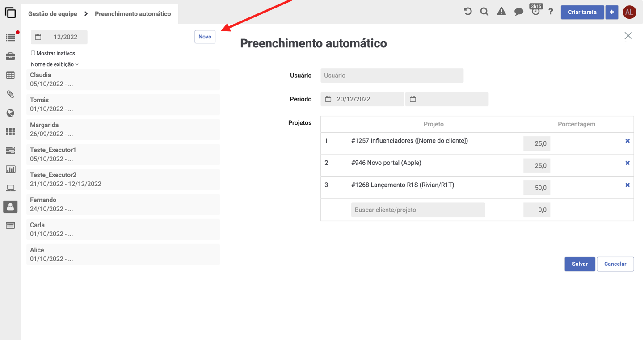Open alerts via the warning triangle icon

point(501,12)
